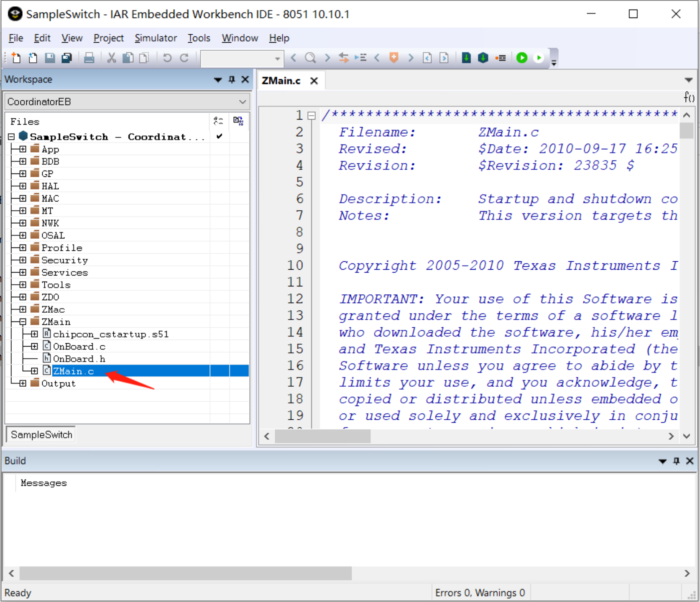Debug without downloading using small play icon

(x=539, y=58)
